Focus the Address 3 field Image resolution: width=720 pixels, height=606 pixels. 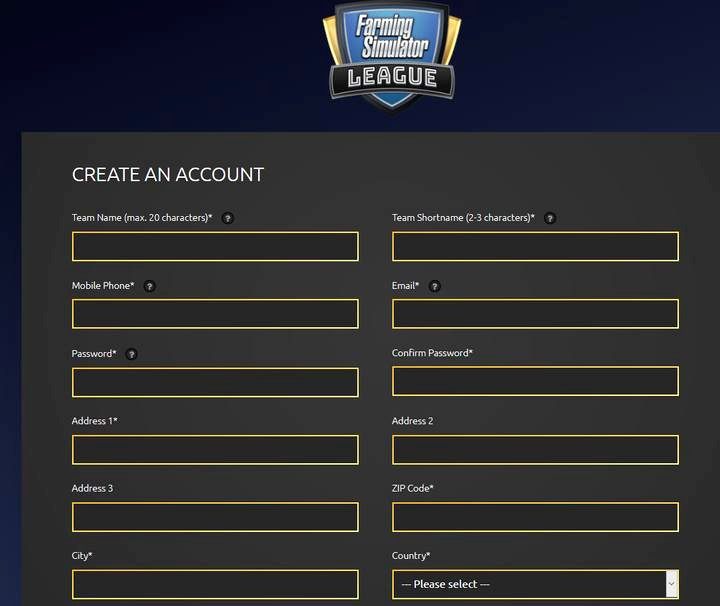(215, 517)
